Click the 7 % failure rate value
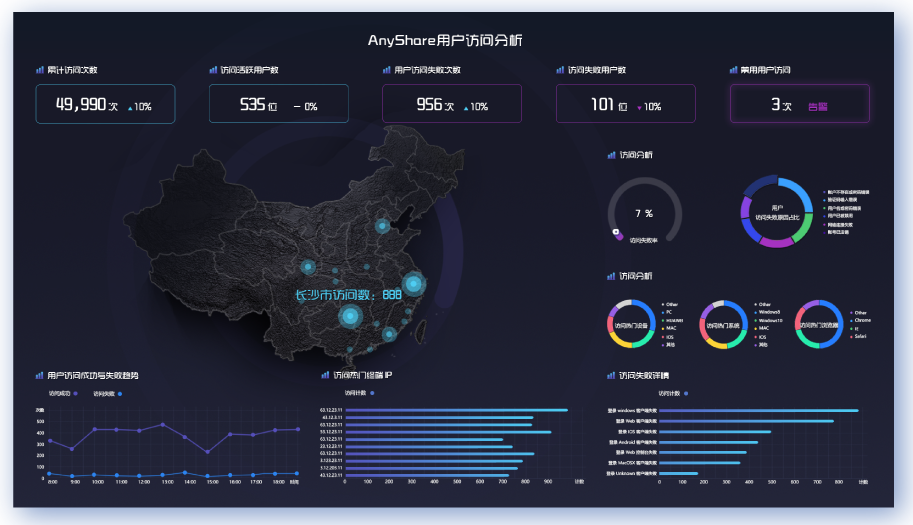This screenshot has width=913, height=525. click(644, 214)
